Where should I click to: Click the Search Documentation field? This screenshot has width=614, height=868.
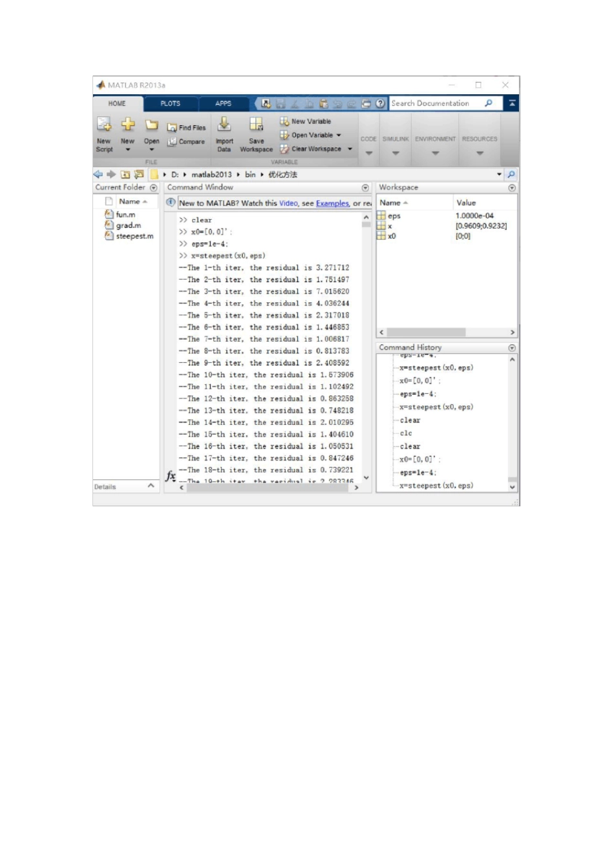point(435,103)
